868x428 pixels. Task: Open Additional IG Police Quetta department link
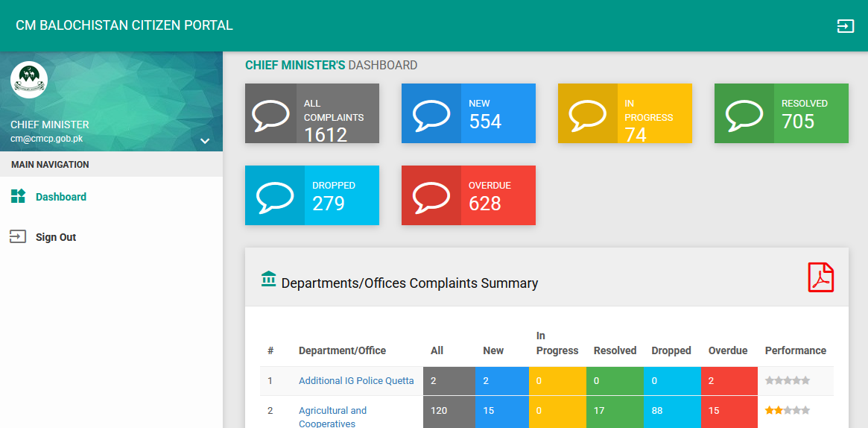tap(356, 380)
